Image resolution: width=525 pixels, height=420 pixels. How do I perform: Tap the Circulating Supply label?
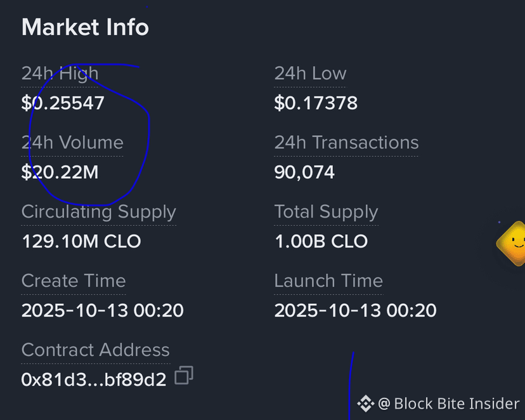(x=99, y=212)
